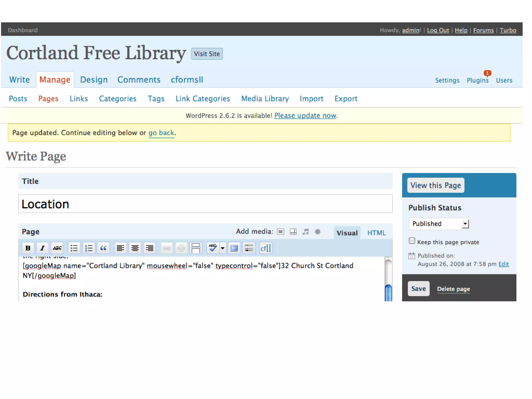
Task: Add other media via starburst icon
Action: (x=317, y=231)
